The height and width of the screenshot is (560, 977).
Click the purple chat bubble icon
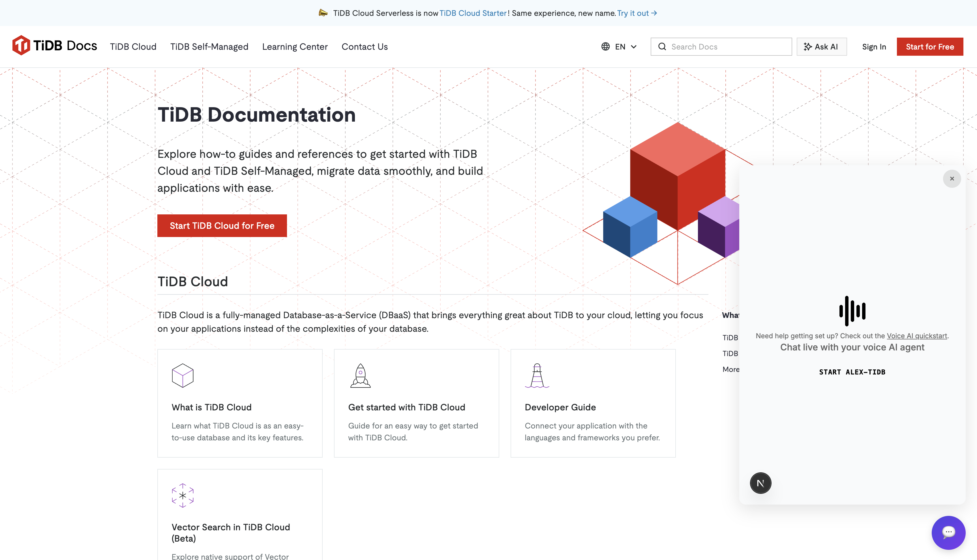[x=948, y=532]
